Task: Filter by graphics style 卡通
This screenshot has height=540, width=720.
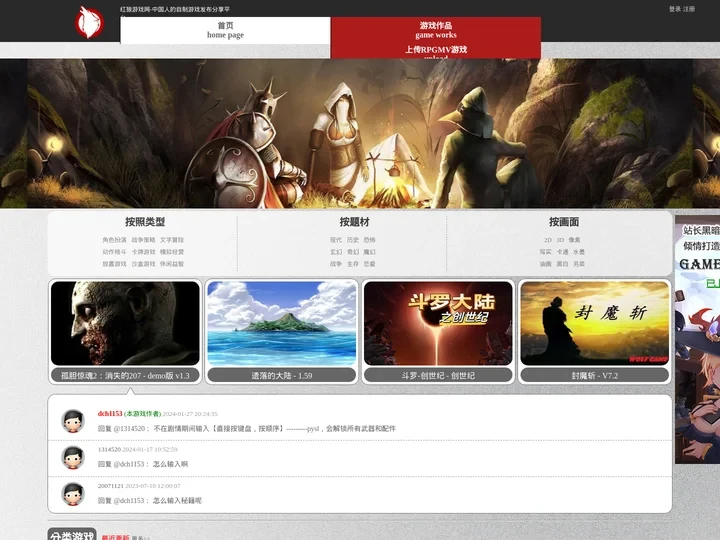Action: (x=562, y=252)
